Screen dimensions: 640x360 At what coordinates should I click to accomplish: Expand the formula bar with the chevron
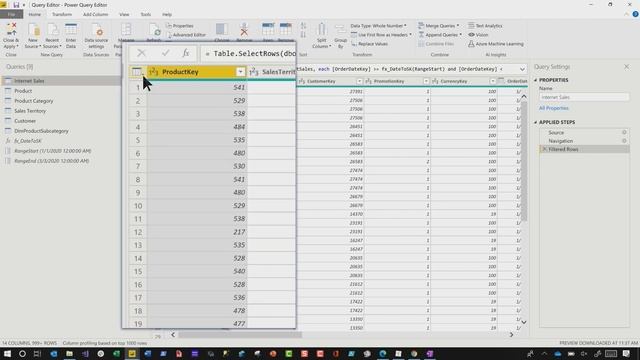pos(522,69)
